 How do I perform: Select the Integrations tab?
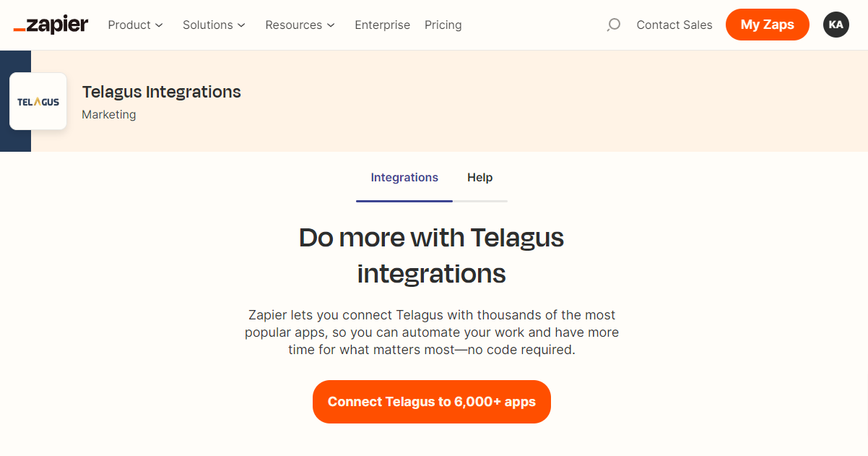pos(404,177)
